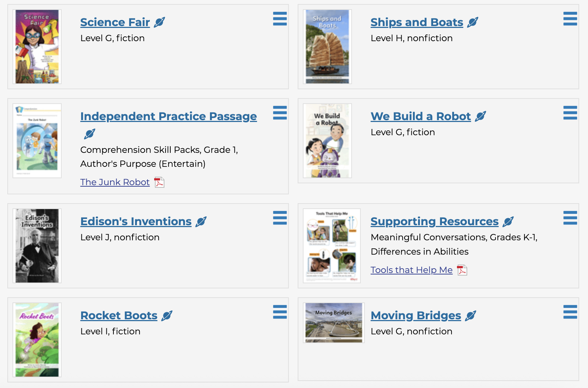The height and width of the screenshot is (388, 588).
Task: Click the PDF icon beside Tools that Help Me
Action: point(462,270)
